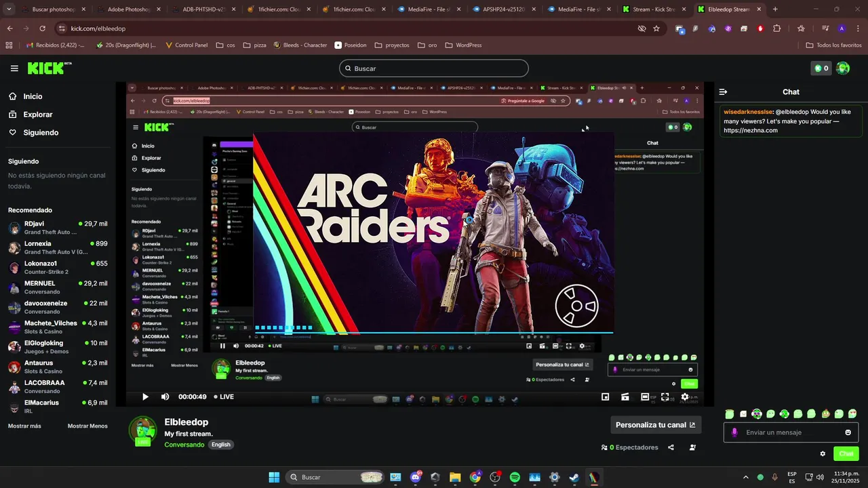This screenshot has height=488, width=868.
Task: Click the Elbleedop channel avatar
Action: tap(142, 431)
